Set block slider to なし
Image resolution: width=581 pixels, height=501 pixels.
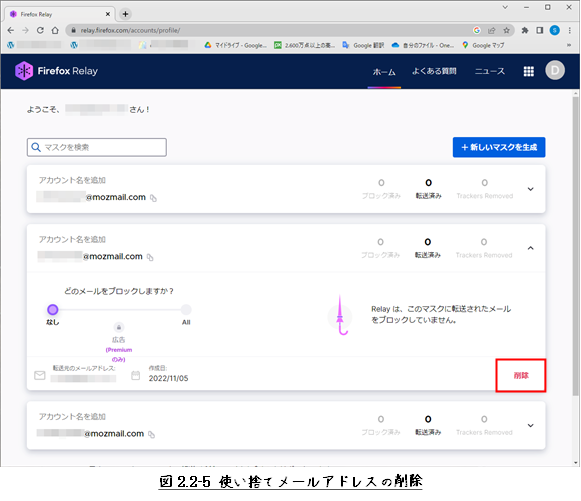[53, 309]
